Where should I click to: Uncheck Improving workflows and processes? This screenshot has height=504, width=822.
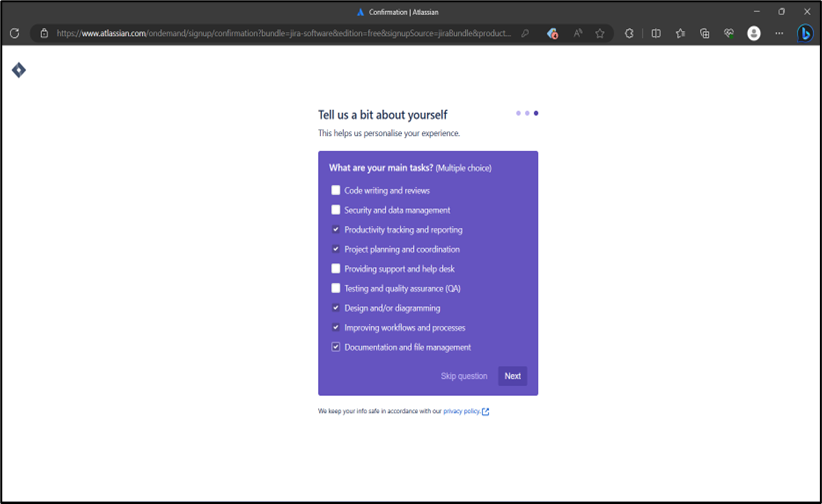click(336, 327)
